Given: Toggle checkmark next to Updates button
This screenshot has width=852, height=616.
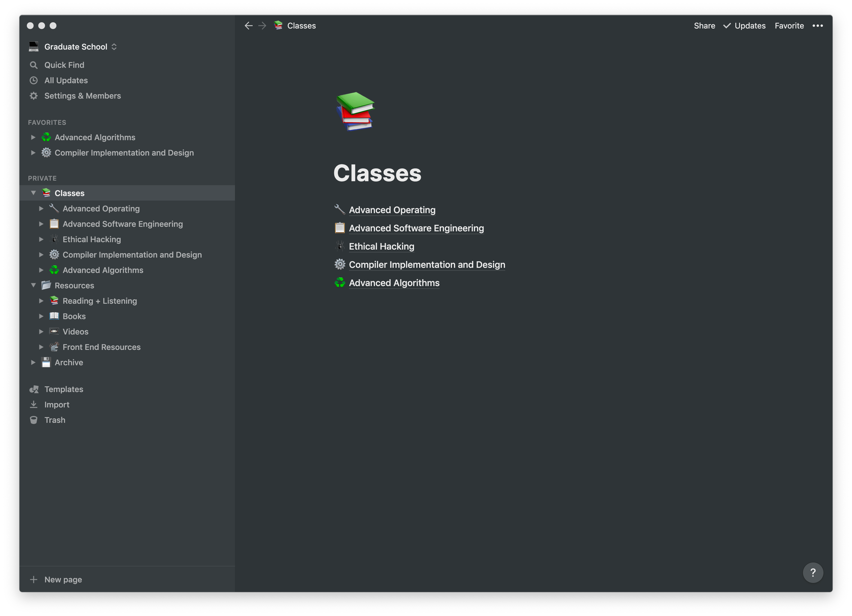Looking at the screenshot, I should pyautogui.click(x=728, y=25).
